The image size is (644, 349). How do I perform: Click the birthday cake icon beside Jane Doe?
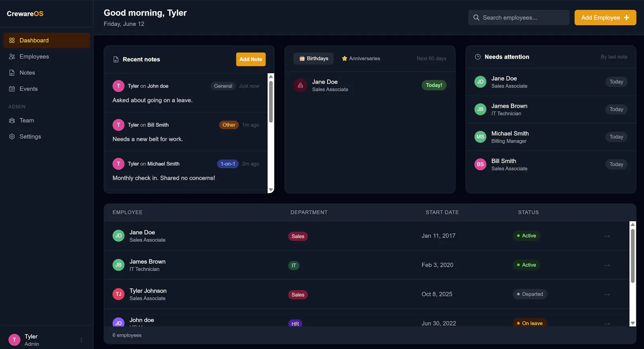point(300,85)
